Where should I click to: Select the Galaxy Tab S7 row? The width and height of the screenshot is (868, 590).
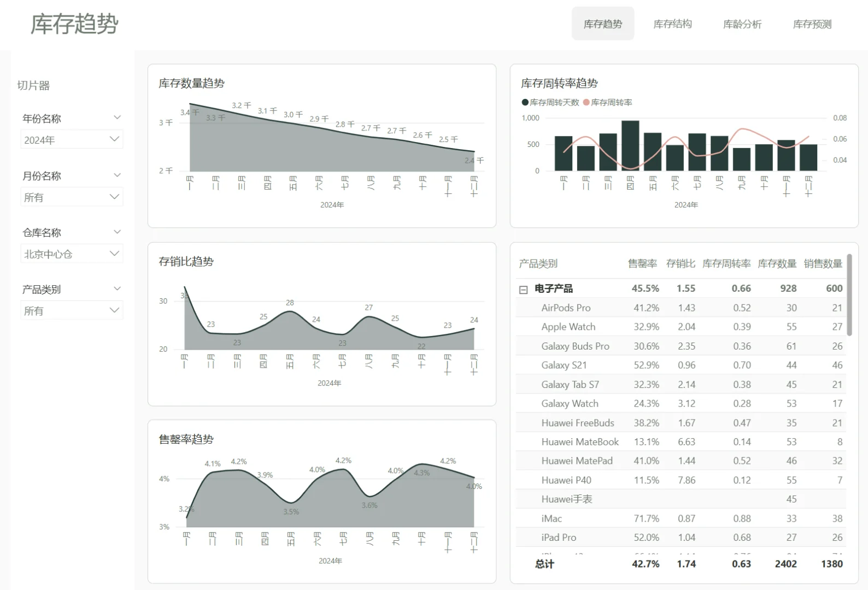pos(681,384)
